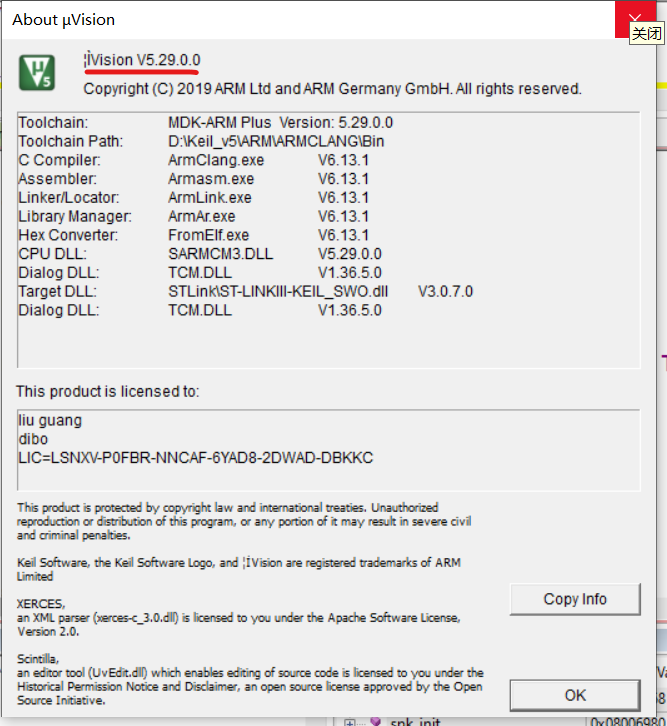Expand the spk_init tree node in the background window
The height and width of the screenshot is (726, 667).
pyautogui.click(x=350, y=722)
